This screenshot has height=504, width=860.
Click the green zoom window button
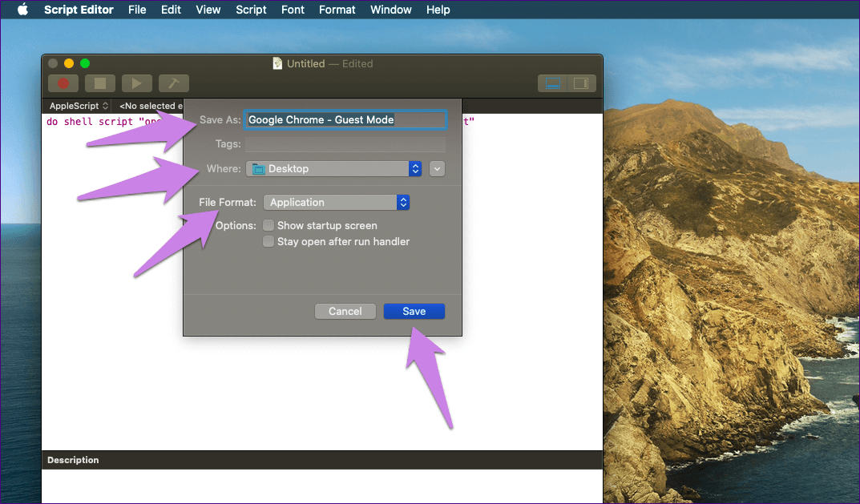tap(84, 63)
